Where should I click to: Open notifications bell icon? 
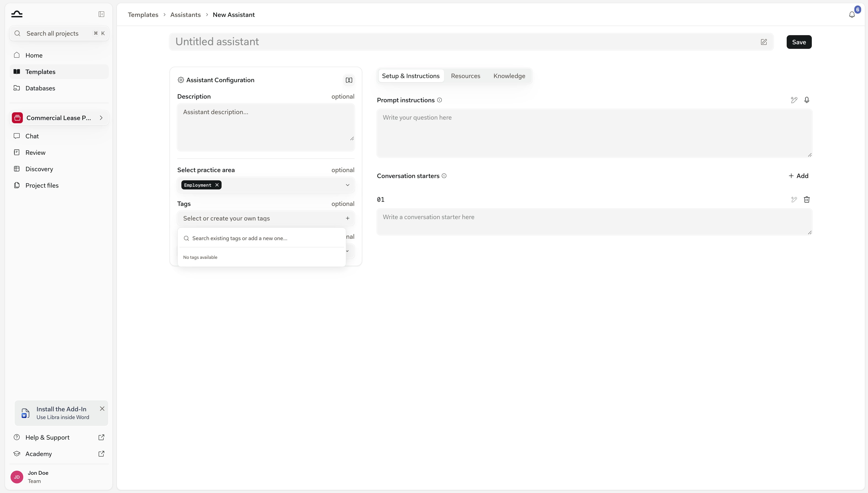tap(852, 15)
